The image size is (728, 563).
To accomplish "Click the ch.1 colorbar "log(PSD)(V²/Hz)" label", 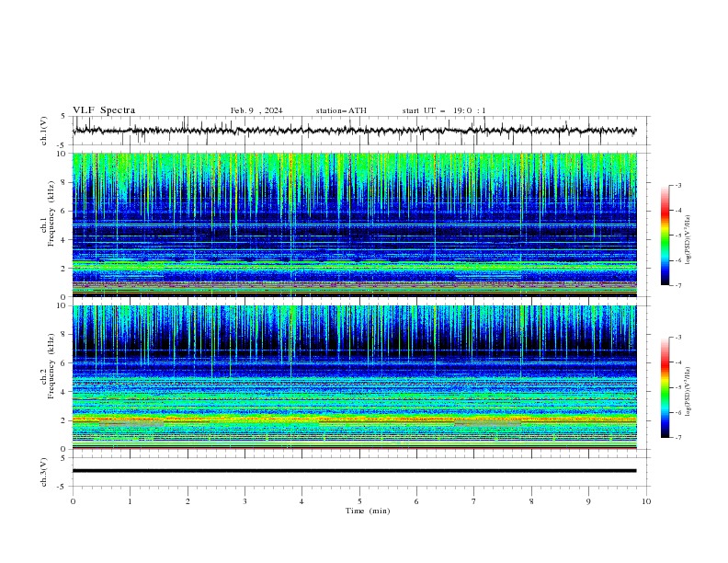I will (x=688, y=240).
